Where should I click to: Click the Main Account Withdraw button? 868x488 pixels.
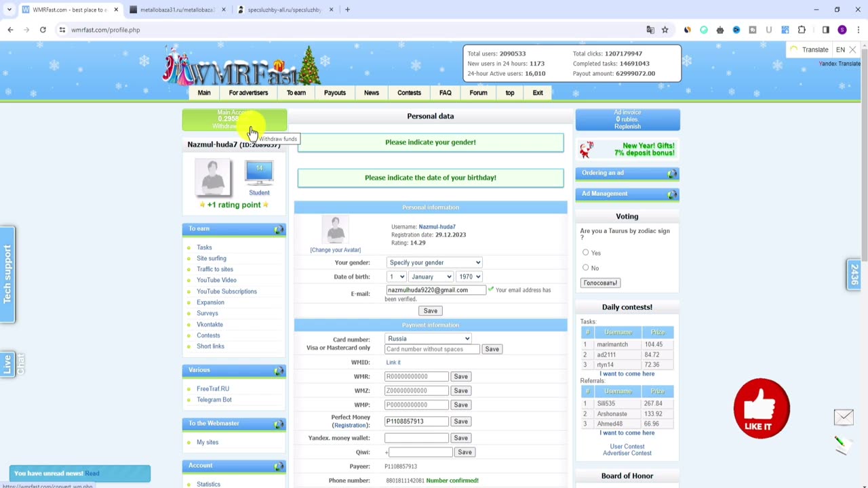234,119
